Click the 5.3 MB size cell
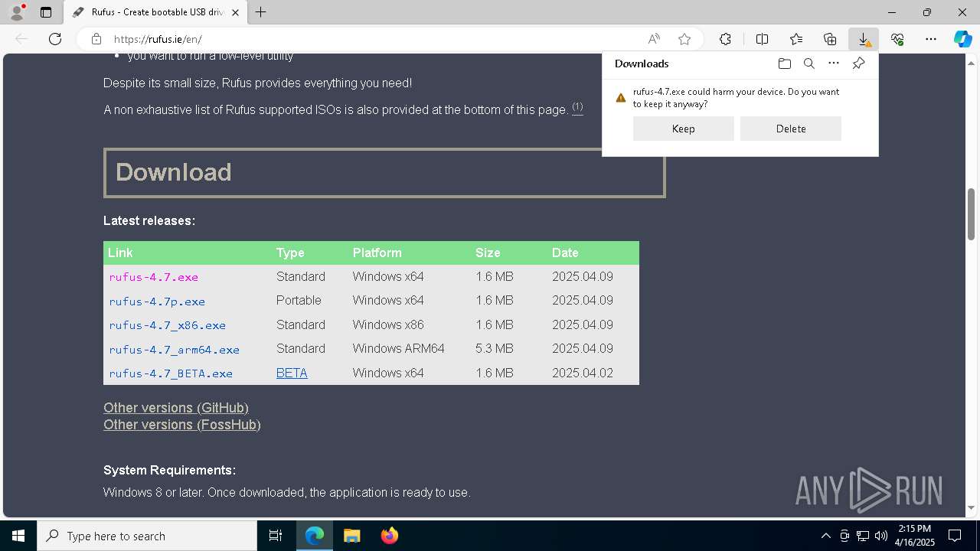The width and height of the screenshot is (980, 551). (x=494, y=348)
